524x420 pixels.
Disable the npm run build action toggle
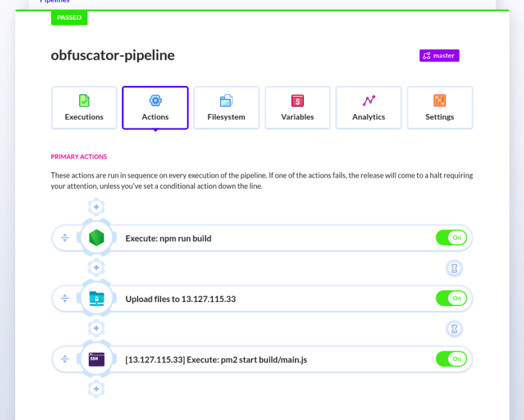click(451, 238)
